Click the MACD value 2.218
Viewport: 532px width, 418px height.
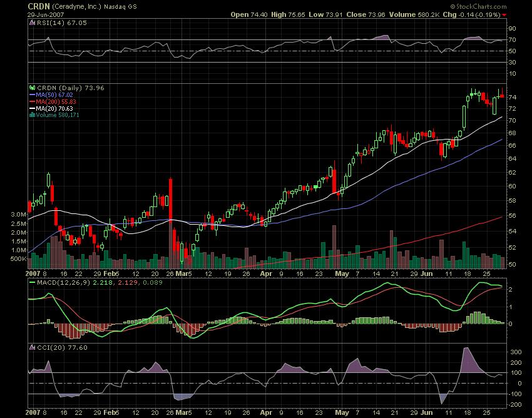pos(103,282)
